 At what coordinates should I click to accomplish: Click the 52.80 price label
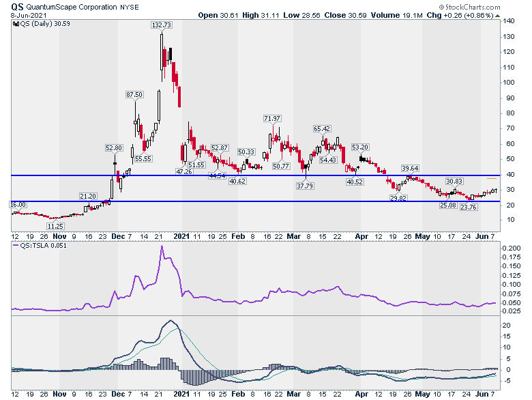click(x=114, y=148)
